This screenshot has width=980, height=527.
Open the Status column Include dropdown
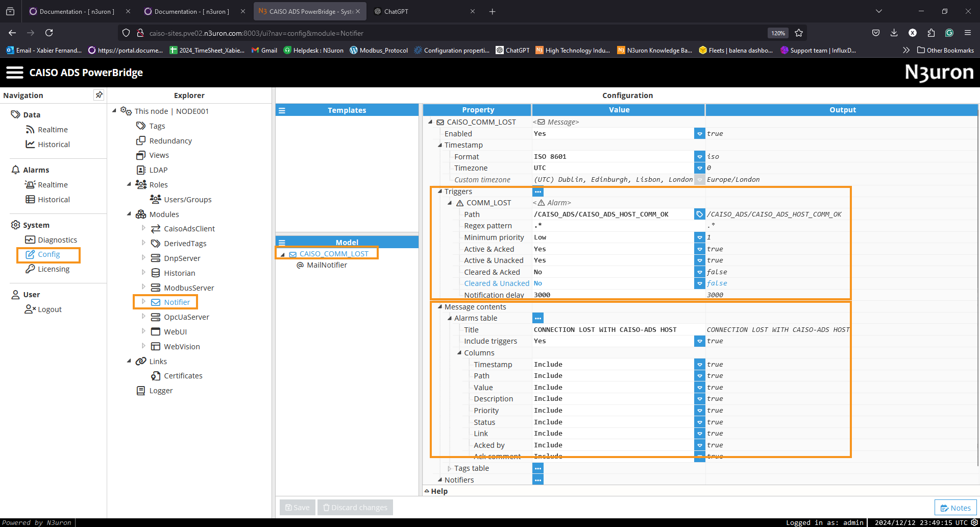(700, 422)
